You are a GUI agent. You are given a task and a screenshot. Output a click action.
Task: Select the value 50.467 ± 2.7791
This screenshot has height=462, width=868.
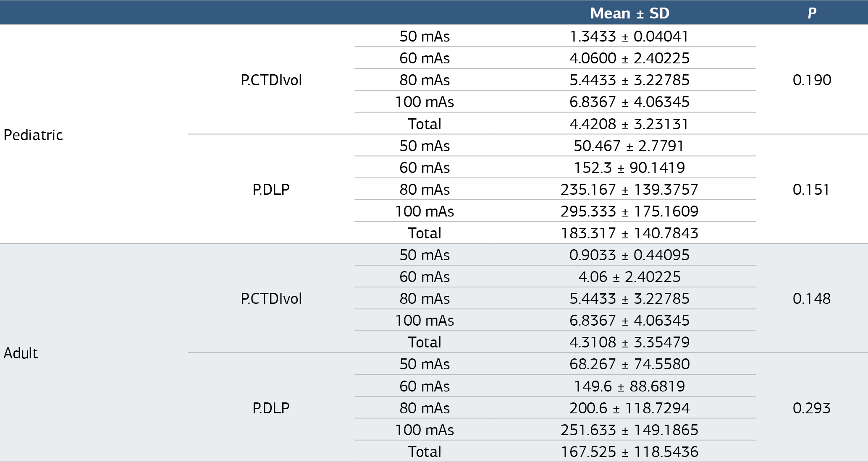click(629, 146)
